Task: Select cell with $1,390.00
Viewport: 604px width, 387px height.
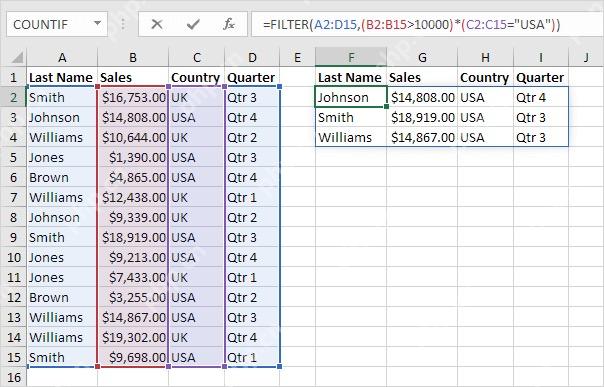Action: pyautogui.click(x=133, y=157)
